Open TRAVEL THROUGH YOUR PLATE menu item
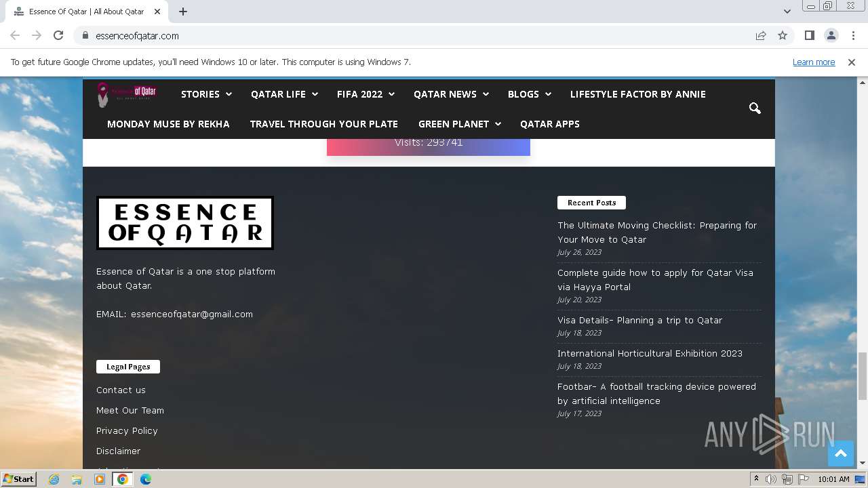This screenshot has width=868, height=488. coord(324,124)
